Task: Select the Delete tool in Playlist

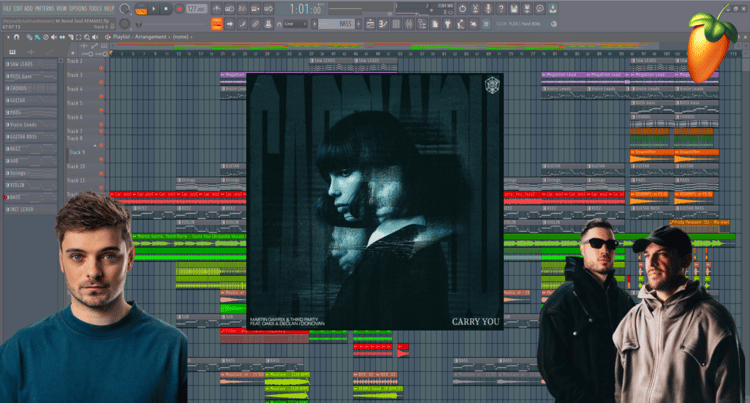Action: click(45, 37)
